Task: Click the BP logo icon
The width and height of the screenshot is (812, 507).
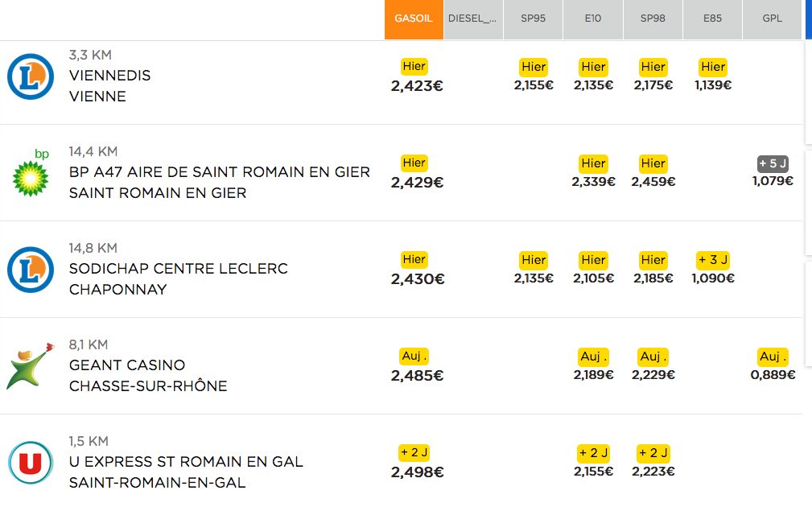Action: click(x=31, y=173)
